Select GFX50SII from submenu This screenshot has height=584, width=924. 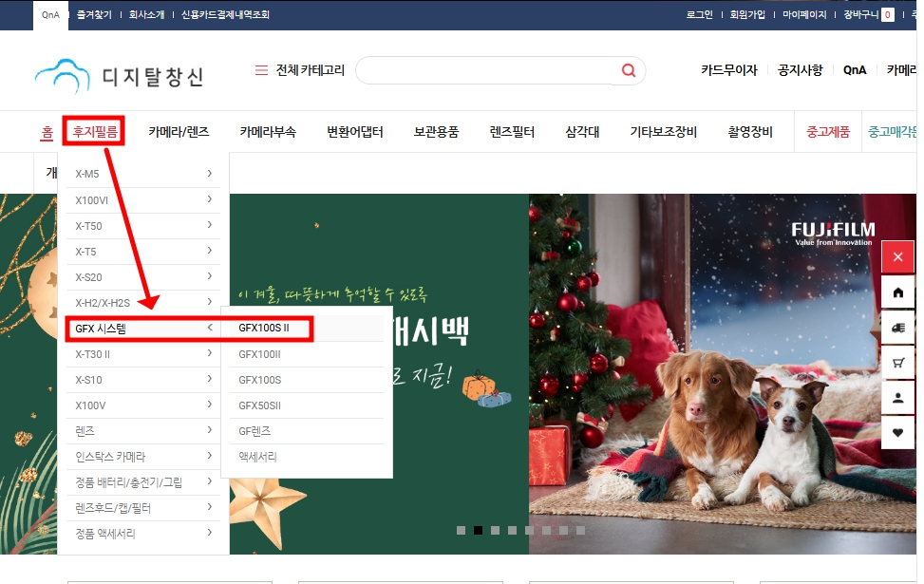coord(259,405)
